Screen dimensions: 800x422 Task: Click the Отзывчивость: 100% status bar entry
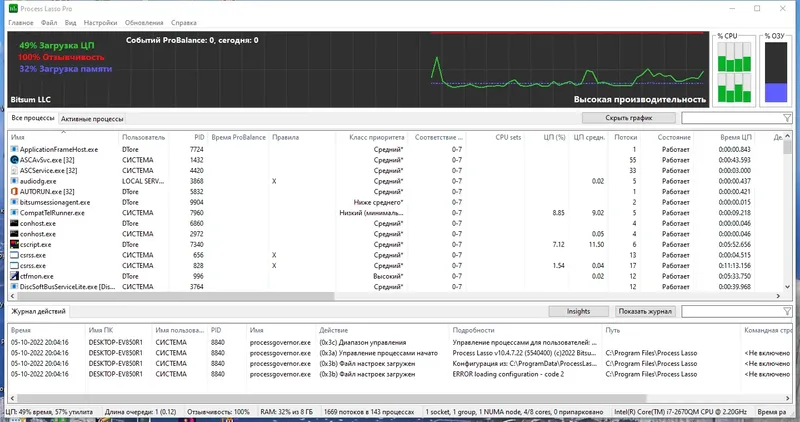tap(218, 412)
